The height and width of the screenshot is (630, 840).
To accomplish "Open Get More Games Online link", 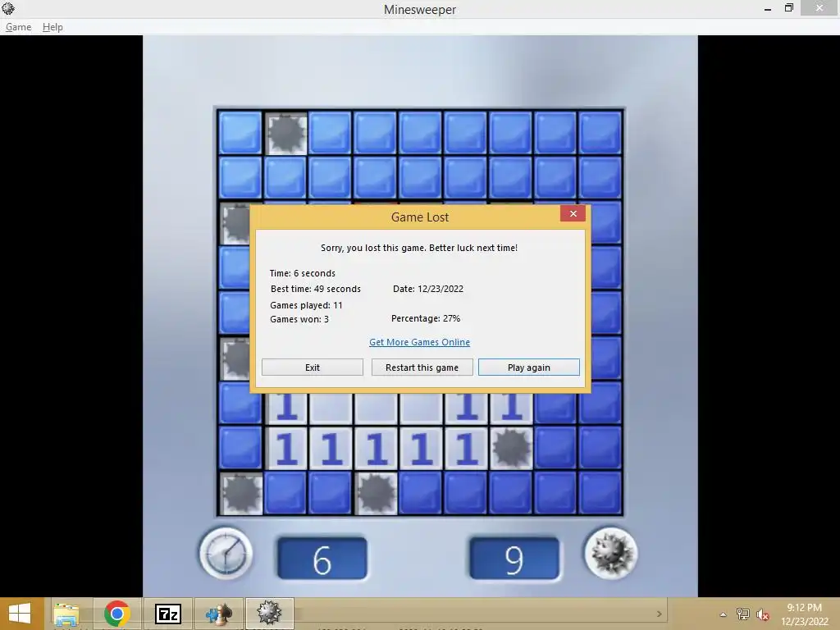I will (419, 342).
